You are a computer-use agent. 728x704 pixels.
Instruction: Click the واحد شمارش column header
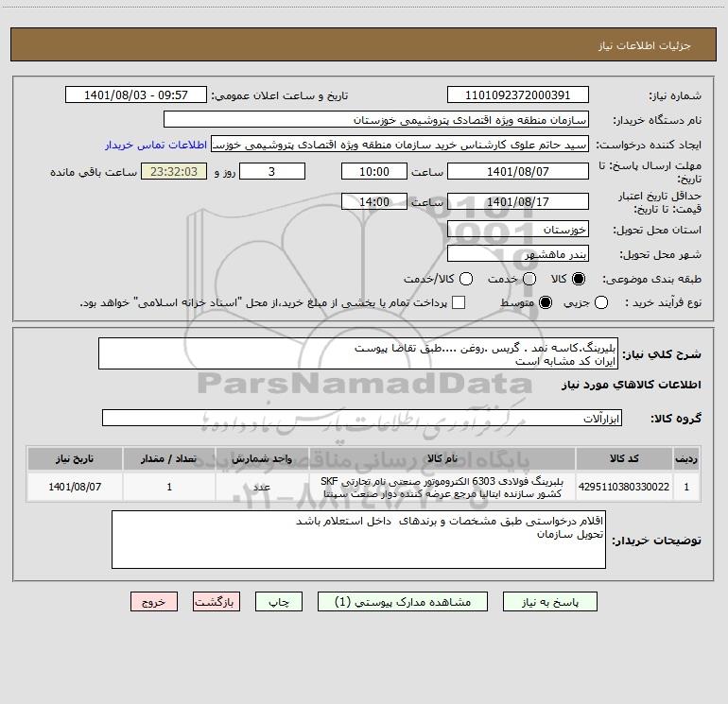(262, 458)
